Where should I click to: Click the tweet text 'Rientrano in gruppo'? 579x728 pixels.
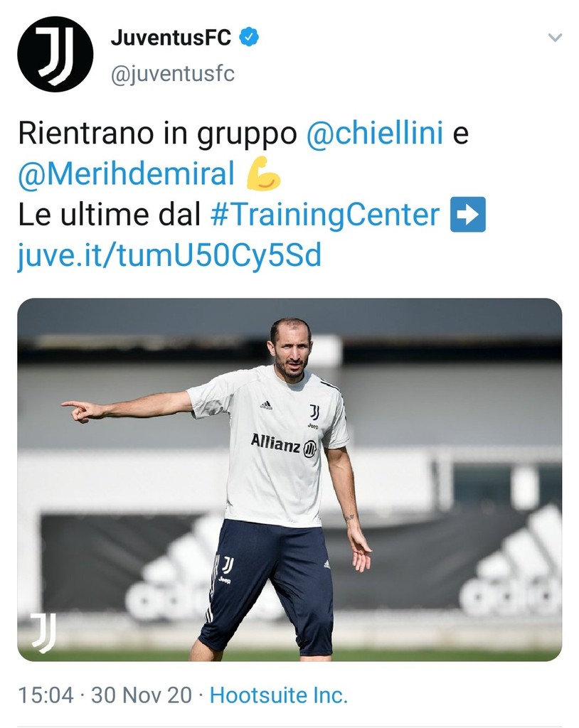tap(157, 133)
